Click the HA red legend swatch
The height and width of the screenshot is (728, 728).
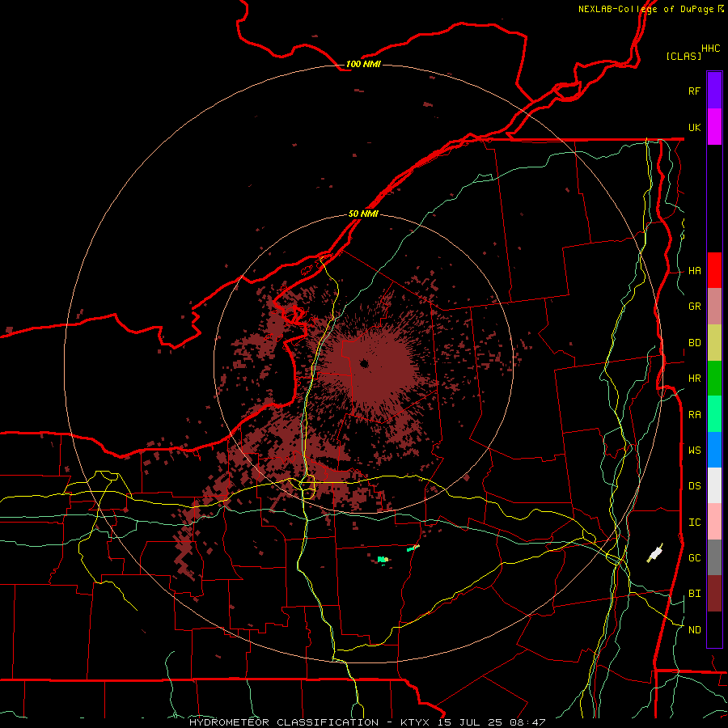[x=714, y=270]
